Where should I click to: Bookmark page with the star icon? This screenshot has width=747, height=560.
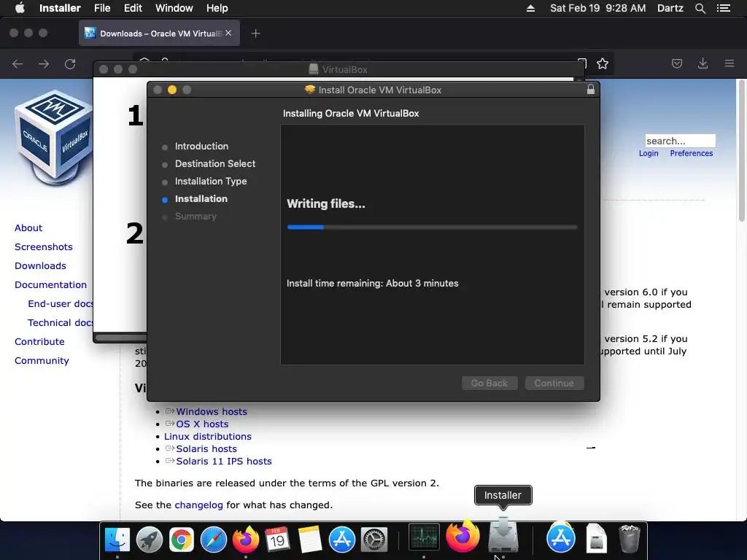[x=603, y=64]
